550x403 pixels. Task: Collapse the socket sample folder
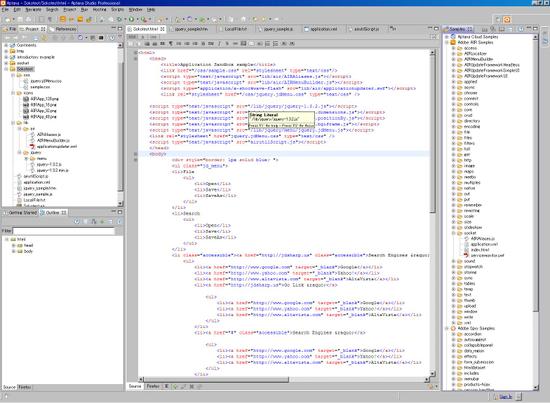click(454, 233)
